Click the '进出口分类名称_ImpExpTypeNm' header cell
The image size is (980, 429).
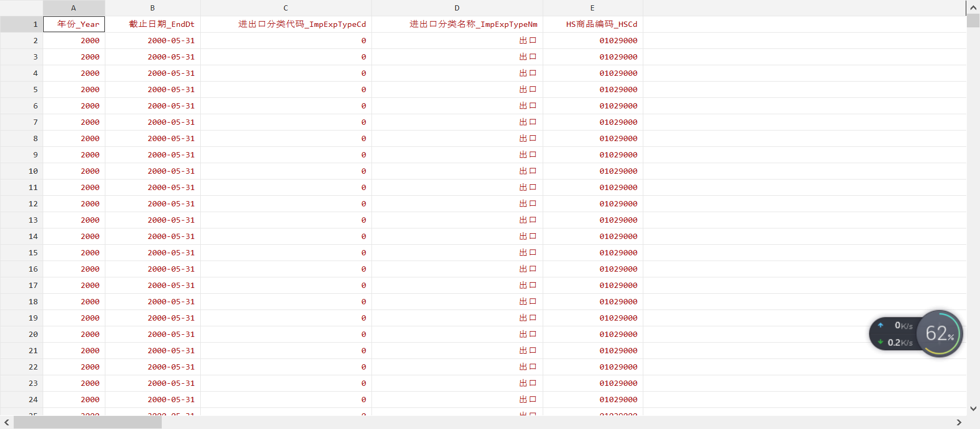click(457, 24)
